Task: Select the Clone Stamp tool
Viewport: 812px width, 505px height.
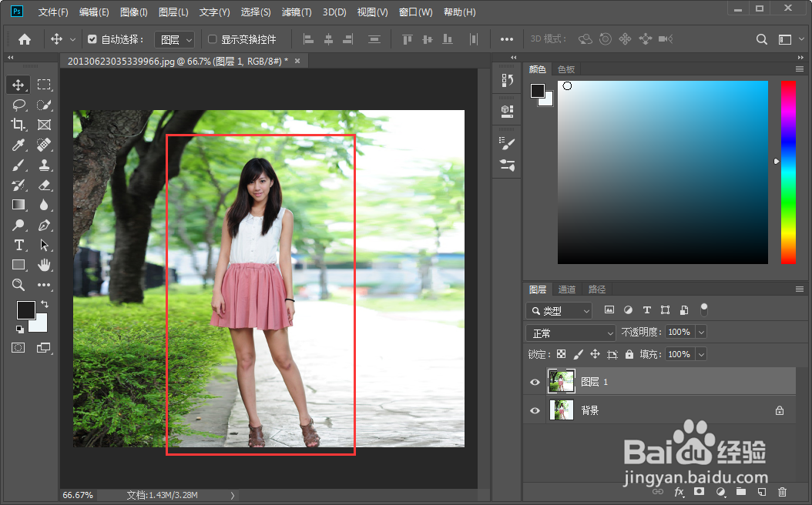Action: point(44,165)
